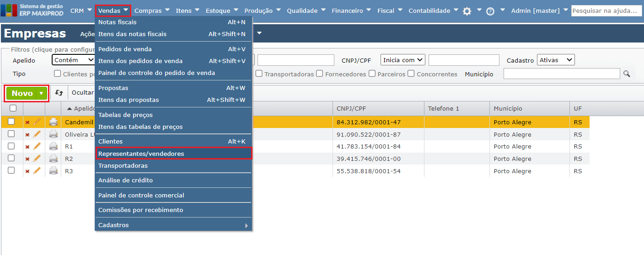Click the help search input field

[606, 11]
